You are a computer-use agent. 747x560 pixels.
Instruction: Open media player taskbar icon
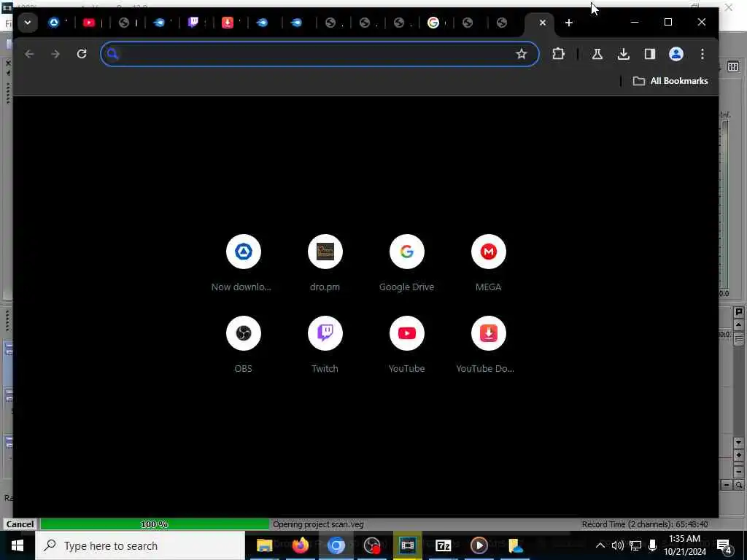point(479,545)
